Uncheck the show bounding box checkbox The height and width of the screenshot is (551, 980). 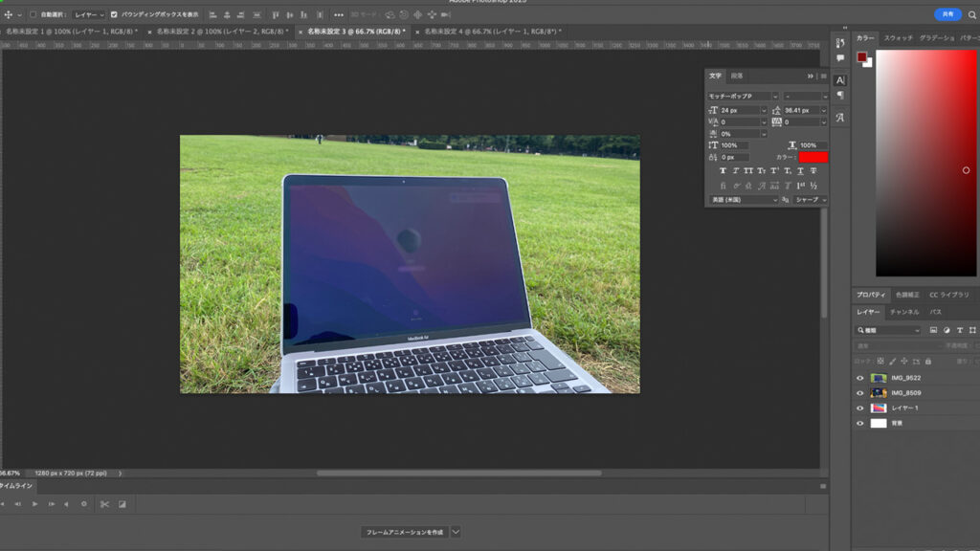tap(114, 14)
